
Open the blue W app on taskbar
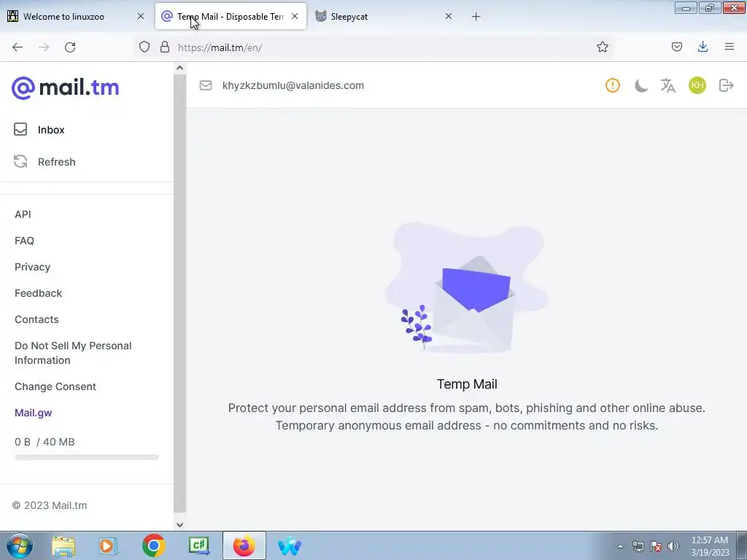coord(289,546)
